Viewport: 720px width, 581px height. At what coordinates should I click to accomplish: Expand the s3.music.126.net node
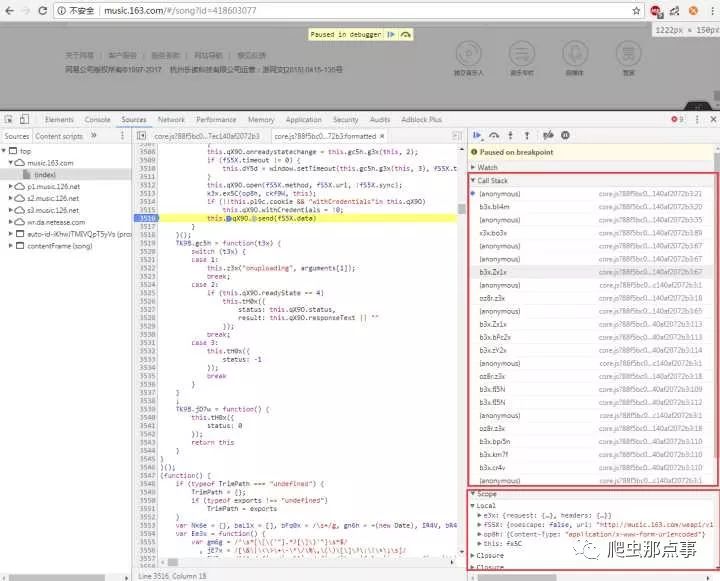click(11, 210)
